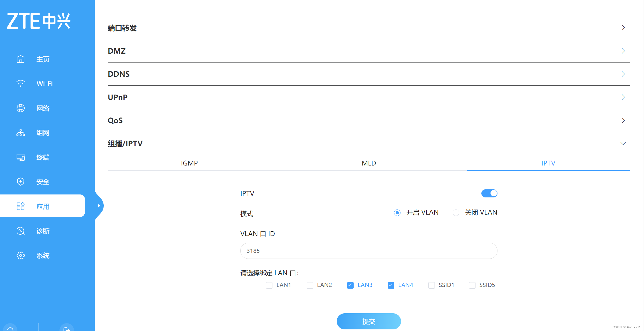Open the 应用 menu item

(x=43, y=206)
